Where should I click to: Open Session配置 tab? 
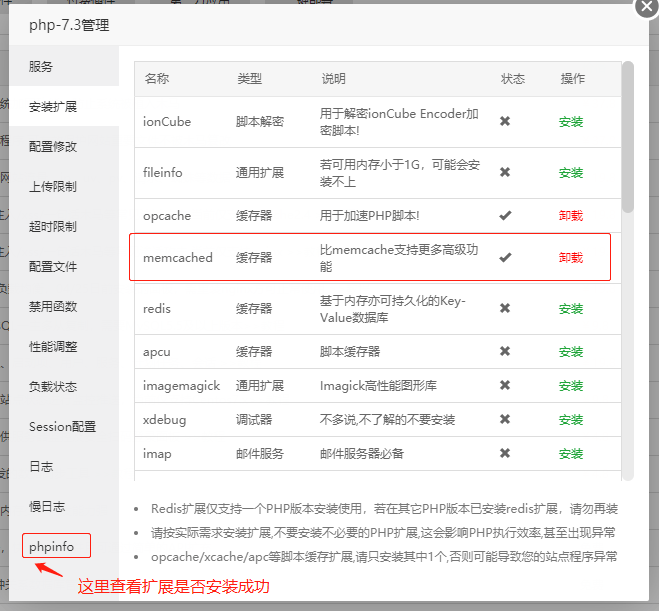(x=64, y=427)
